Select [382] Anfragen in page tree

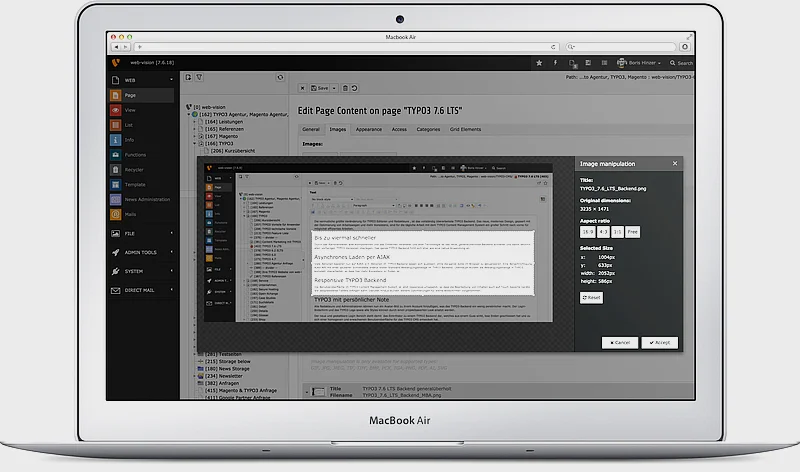pos(222,383)
